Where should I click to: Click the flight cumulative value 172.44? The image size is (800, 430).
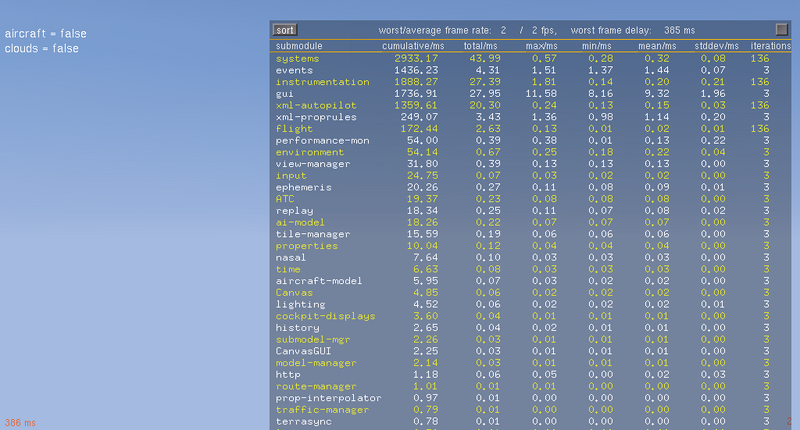[419, 129]
